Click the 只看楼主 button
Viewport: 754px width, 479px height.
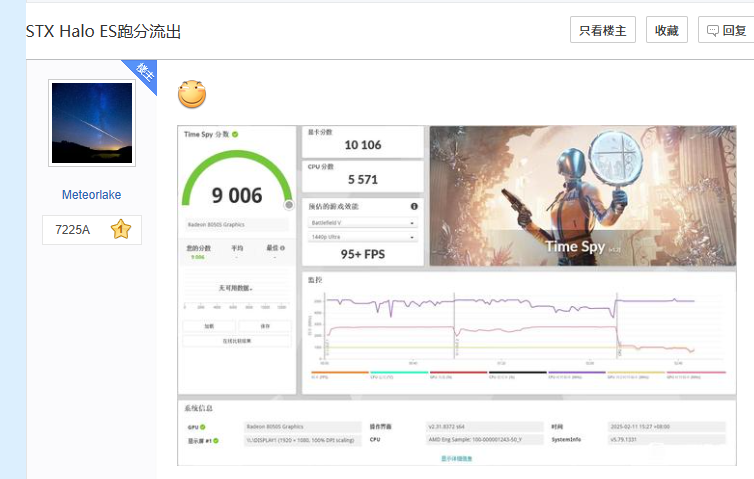pos(603,30)
